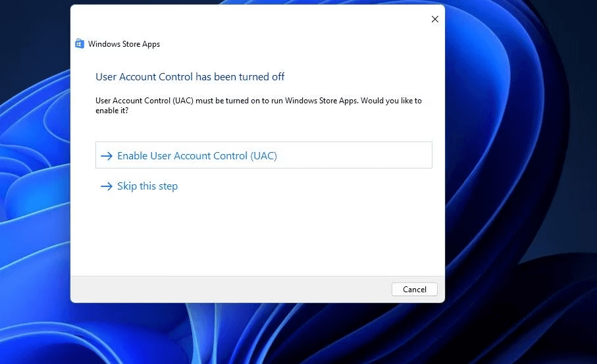
Task: Click "(UAC)" at the end of the Enable option
Action: coord(263,156)
